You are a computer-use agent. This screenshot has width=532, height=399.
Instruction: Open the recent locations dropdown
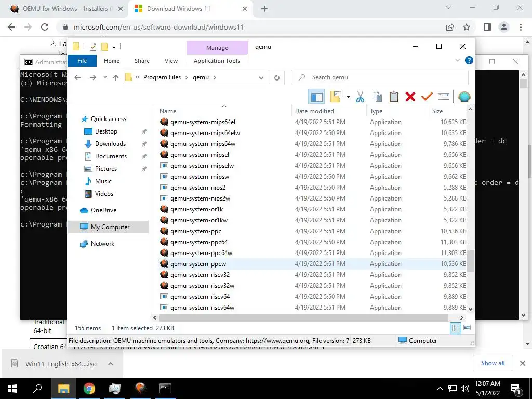point(105,77)
